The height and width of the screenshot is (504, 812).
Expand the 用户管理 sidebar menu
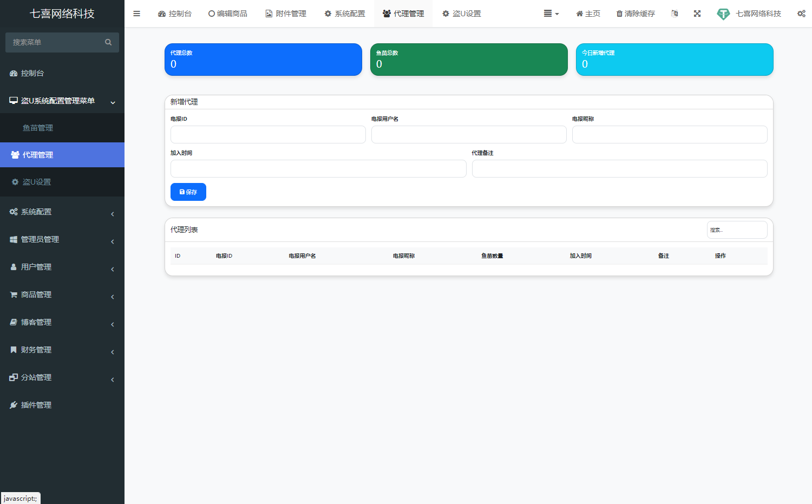coord(35,267)
